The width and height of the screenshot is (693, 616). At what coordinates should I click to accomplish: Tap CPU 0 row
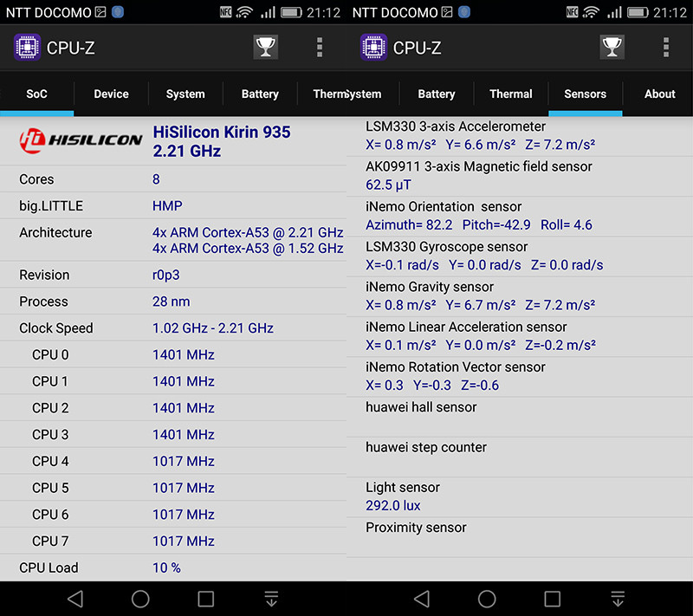[x=173, y=354]
